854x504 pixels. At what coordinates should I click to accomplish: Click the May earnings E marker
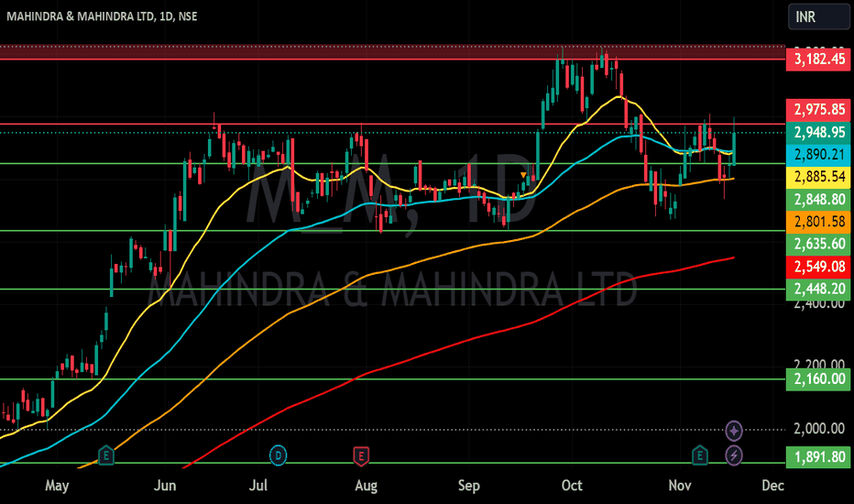(x=105, y=455)
